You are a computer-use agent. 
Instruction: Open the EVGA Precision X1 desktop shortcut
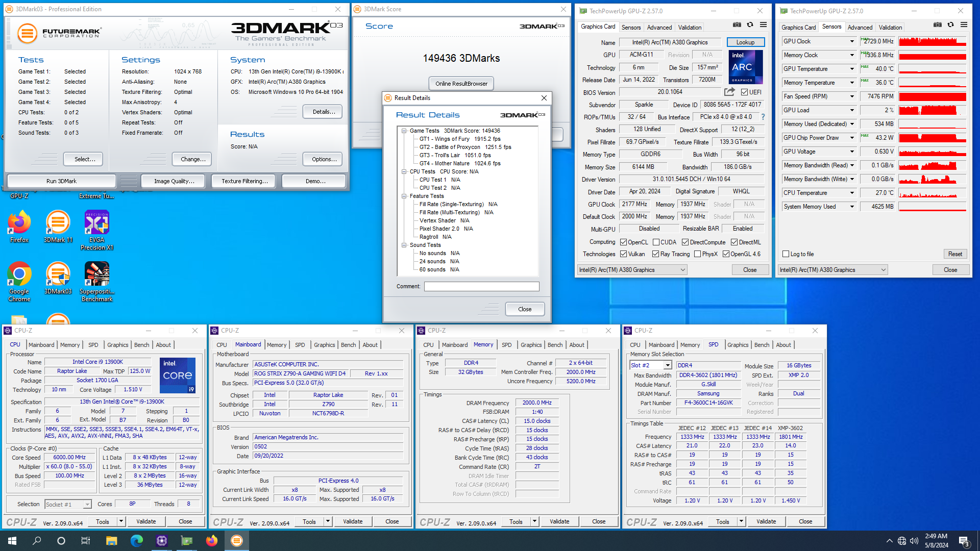coord(97,231)
